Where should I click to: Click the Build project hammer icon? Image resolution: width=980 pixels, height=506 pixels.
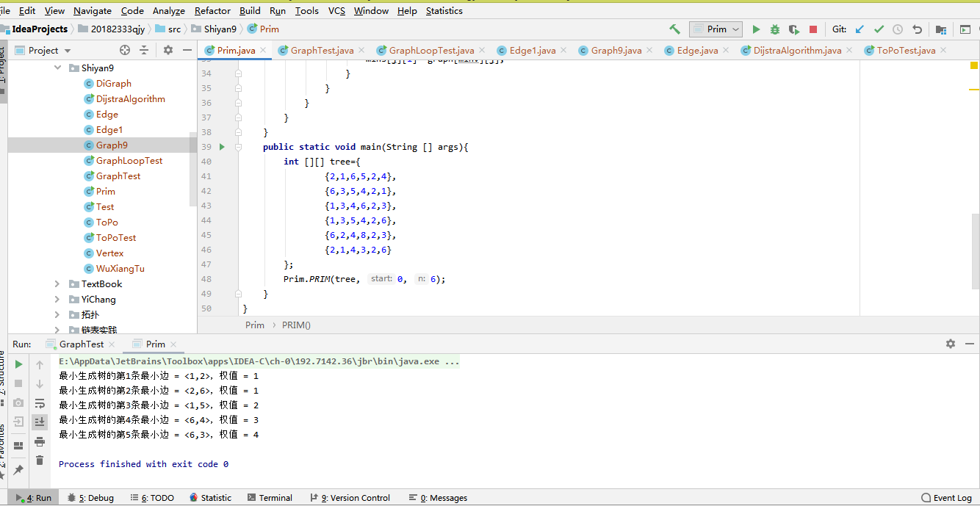point(674,29)
